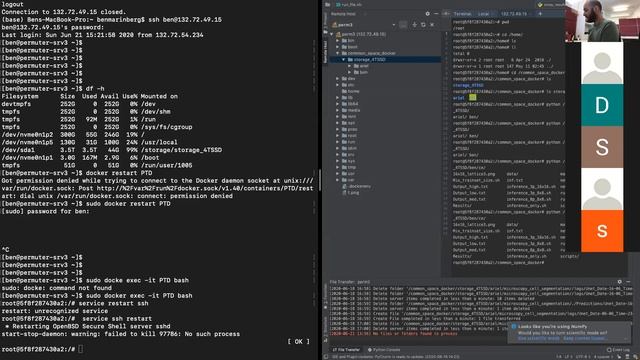Image resolution: width=640 pixels, height=360 pixels.
Task: Select the orange S participant tile
Action: [x=602, y=231]
